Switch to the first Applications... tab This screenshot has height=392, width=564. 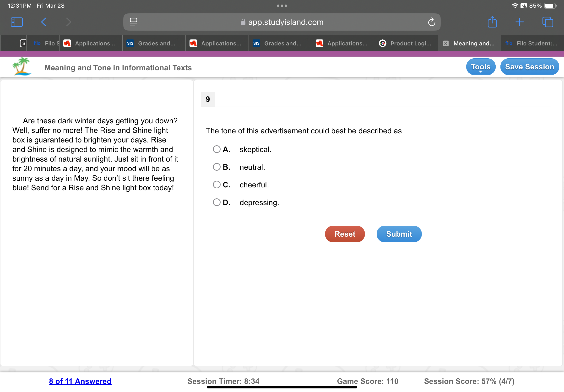pyautogui.click(x=91, y=44)
